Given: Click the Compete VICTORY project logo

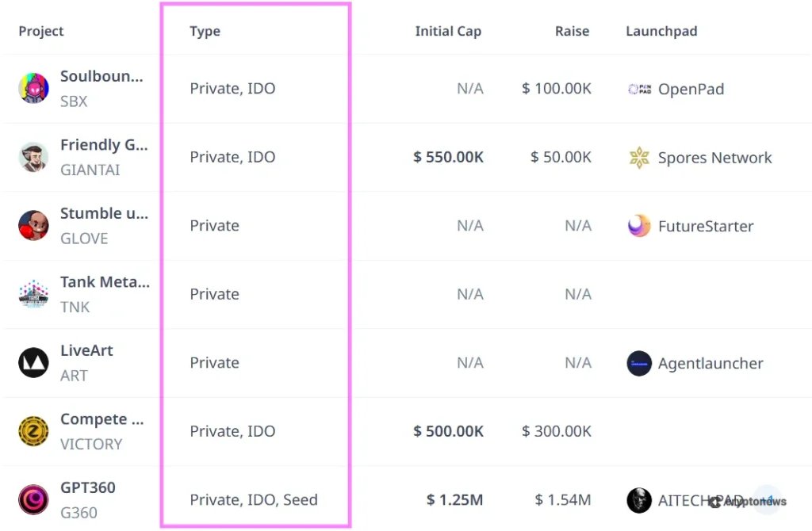Looking at the screenshot, I should [33, 430].
